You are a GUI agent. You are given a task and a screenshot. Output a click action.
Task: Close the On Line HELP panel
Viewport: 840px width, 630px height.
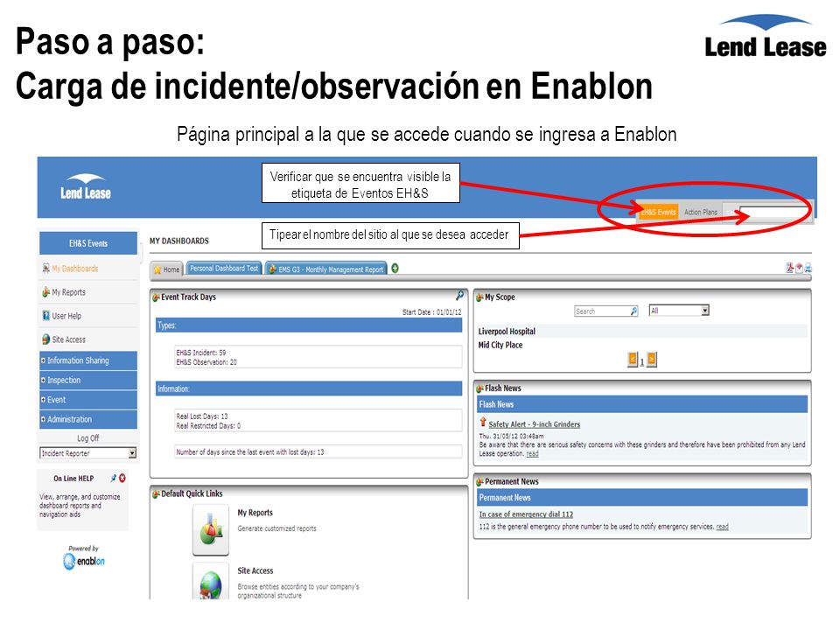[x=122, y=478]
